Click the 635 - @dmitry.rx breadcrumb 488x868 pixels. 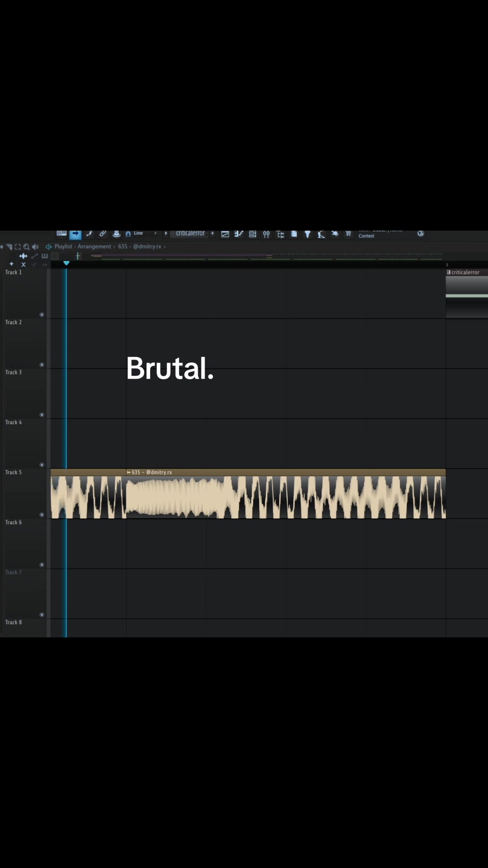pyautogui.click(x=139, y=246)
